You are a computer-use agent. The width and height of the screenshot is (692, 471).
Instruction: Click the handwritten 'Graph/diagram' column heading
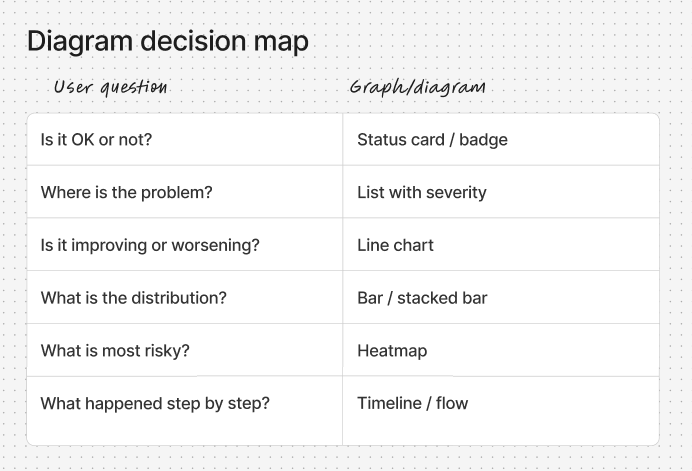pos(417,87)
